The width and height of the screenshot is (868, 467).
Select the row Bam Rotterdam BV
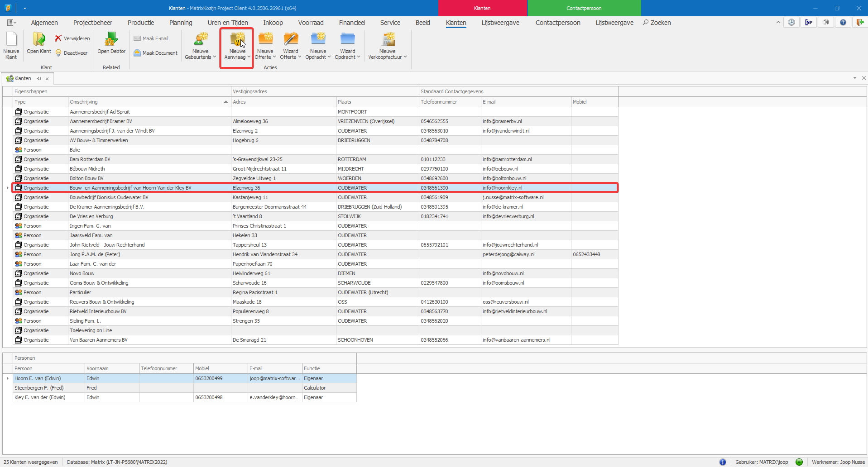click(x=316, y=159)
